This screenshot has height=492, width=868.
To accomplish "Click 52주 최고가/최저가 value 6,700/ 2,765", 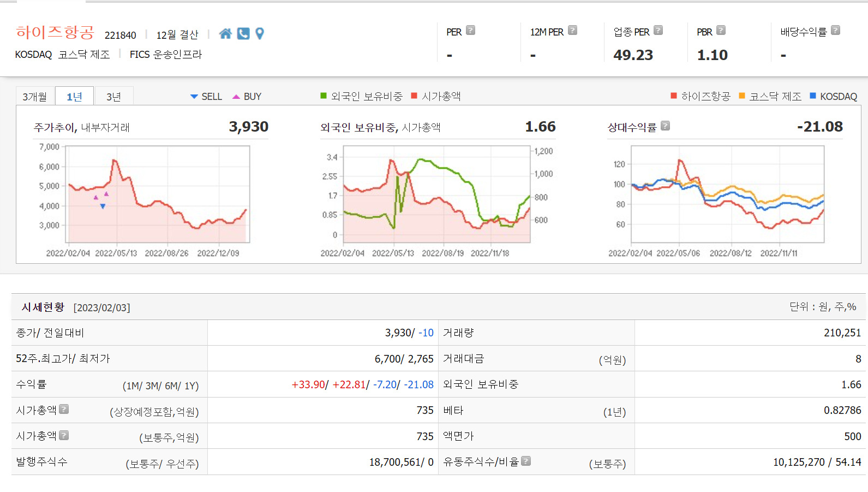I will pos(404,359).
